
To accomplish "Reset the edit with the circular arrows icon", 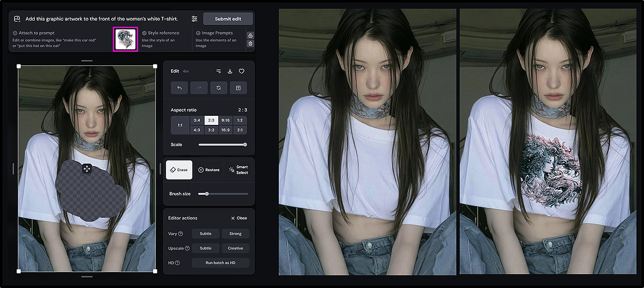I will (219, 88).
